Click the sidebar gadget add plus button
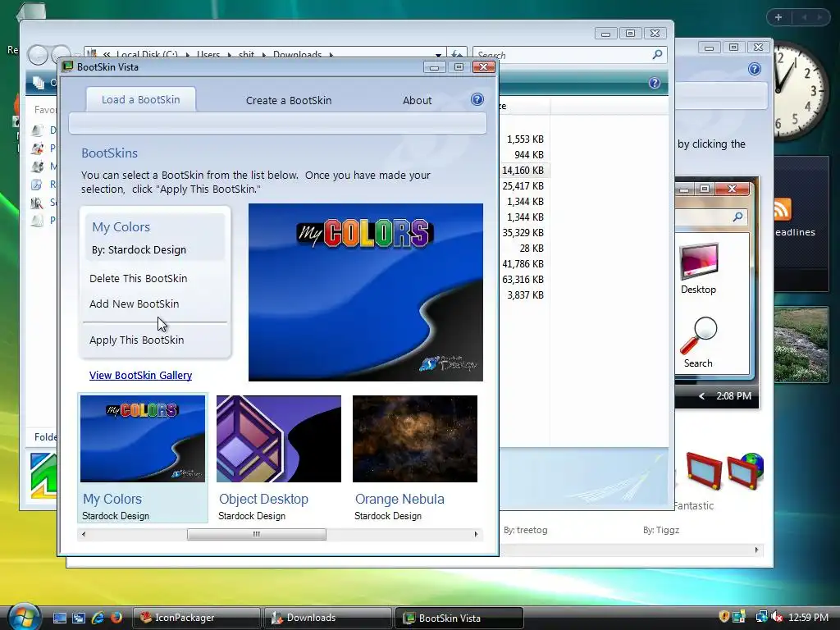The height and width of the screenshot is (630, 840). click(778, 17)
